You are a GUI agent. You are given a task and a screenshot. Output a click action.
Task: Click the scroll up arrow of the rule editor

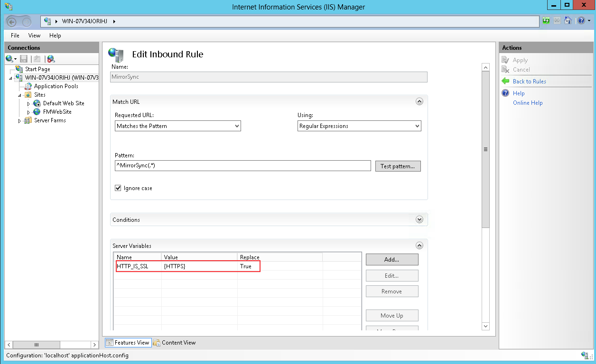(x=485, y=67)
